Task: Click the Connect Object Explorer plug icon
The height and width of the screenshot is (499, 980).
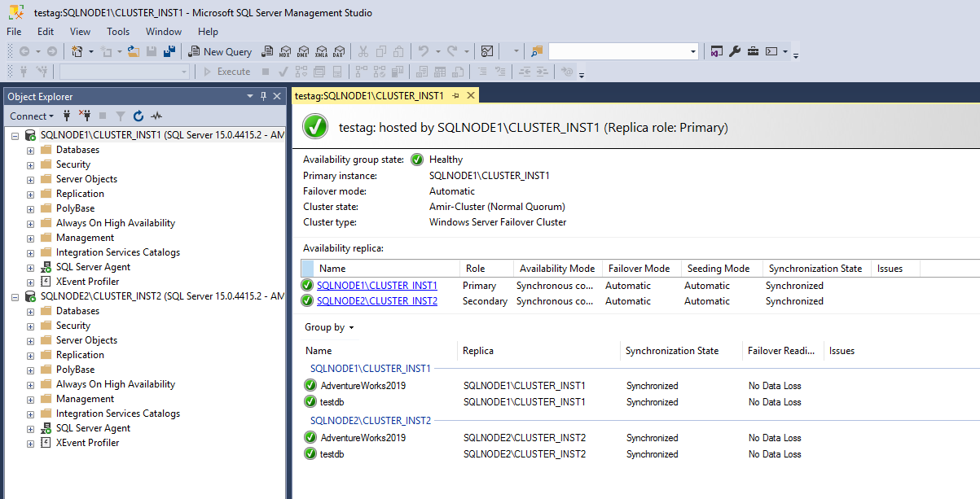Action: 68,116
